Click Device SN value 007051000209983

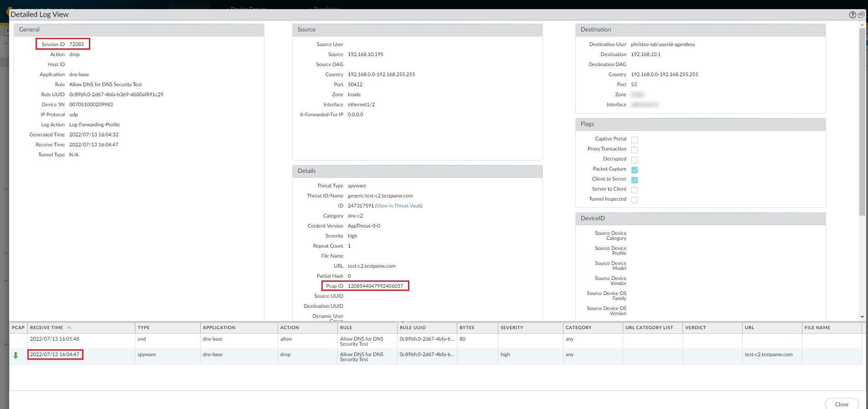click(x=91, y=104)
